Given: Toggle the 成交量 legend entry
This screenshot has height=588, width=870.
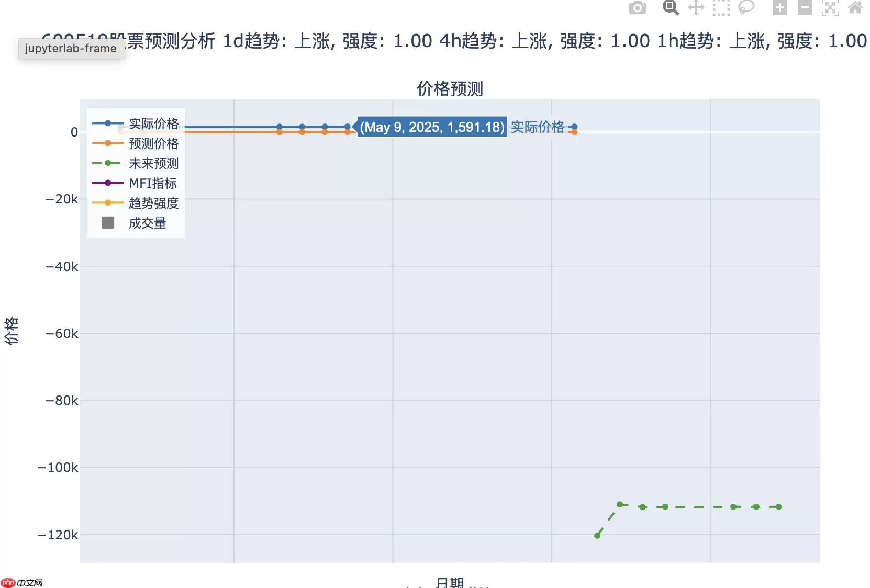Looking at the screenshot, I should 148,223.
